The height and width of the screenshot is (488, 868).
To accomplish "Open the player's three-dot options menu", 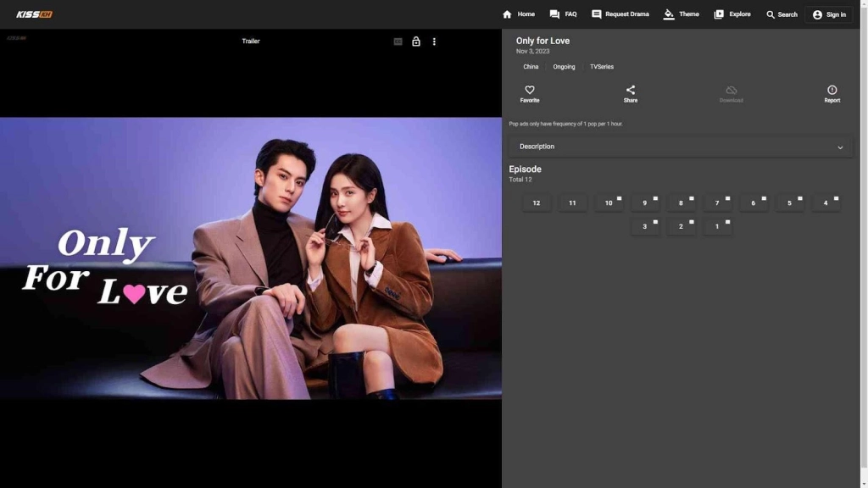I will pos(434,42).
